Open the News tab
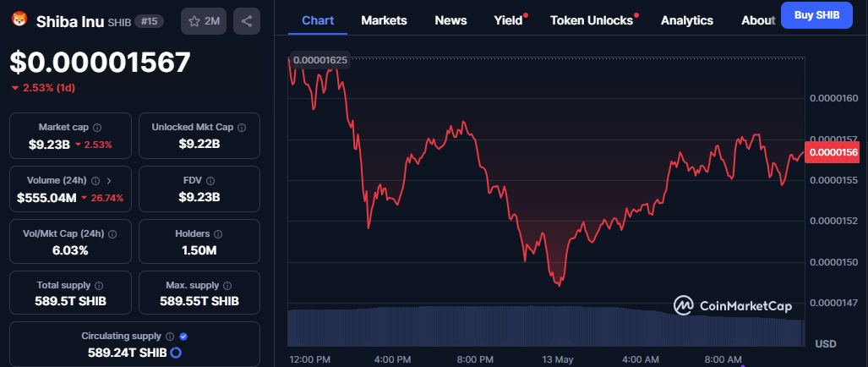Screen dimensions: 868x367 point(450,20)
